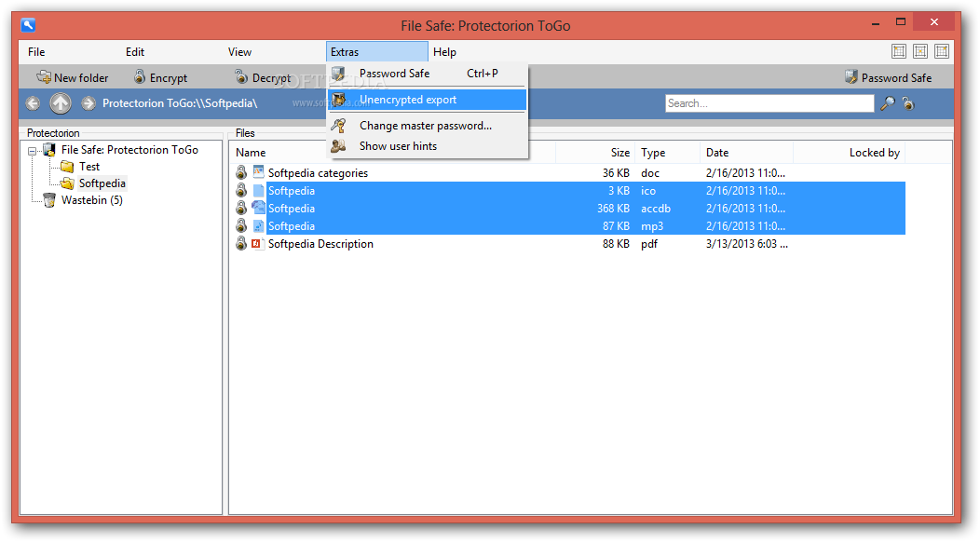This screenshot has width=980, height=542.
Task: Click the first layout icon at top right
Action: click(x=899, y=51)
